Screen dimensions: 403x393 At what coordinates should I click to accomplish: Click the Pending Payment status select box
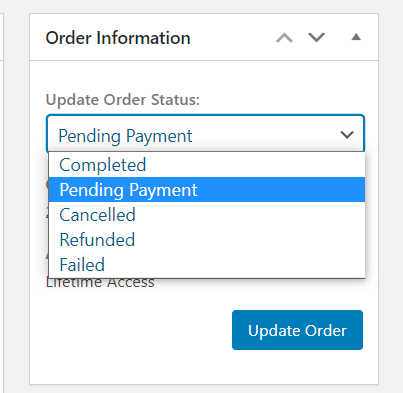[x=205, y=134]
